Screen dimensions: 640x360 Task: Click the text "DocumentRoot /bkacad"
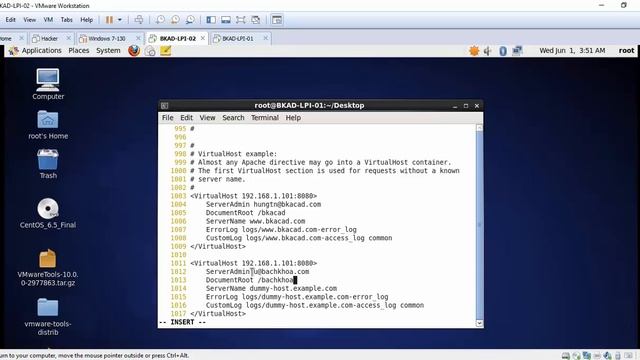[x=245, y=213]
